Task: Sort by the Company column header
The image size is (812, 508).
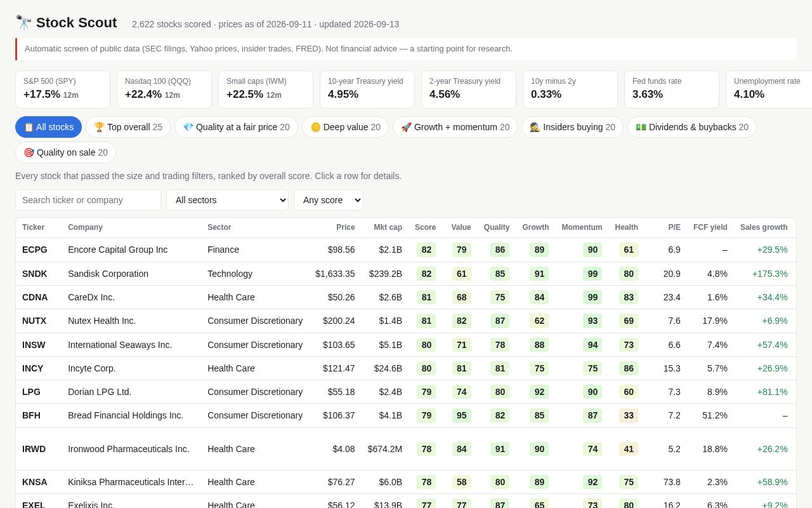Action: pos(85,227)
